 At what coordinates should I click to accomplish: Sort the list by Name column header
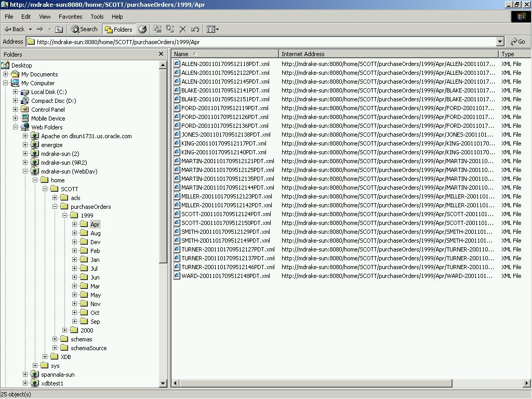(x=181, y=54)
